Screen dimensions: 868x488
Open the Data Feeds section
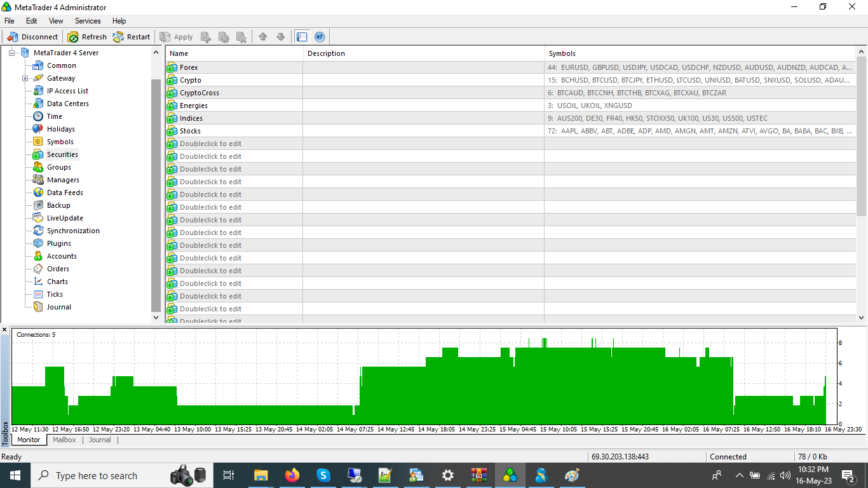tap(65, 193)
